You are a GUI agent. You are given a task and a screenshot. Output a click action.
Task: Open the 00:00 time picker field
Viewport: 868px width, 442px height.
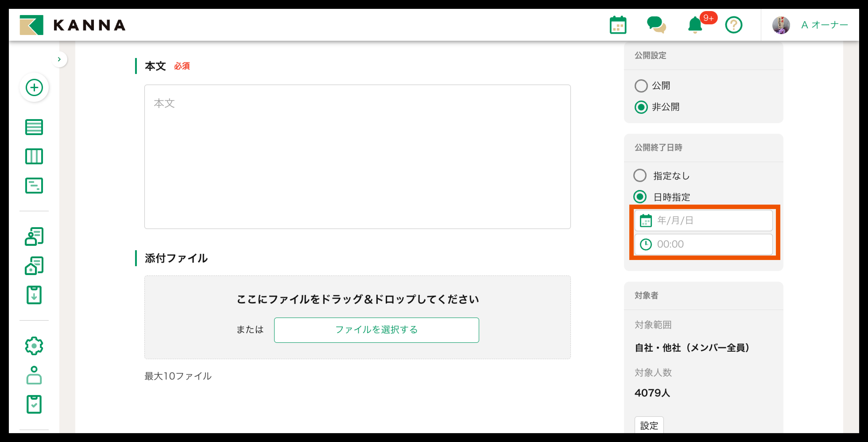[x=703, y=244]
